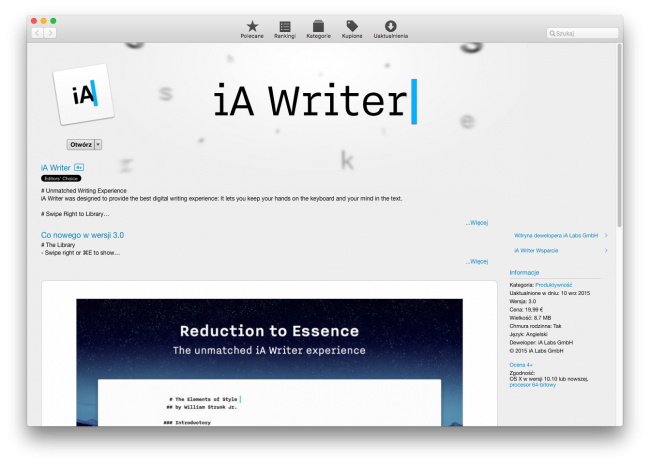Go back with the left arrow button

(37, 33)
